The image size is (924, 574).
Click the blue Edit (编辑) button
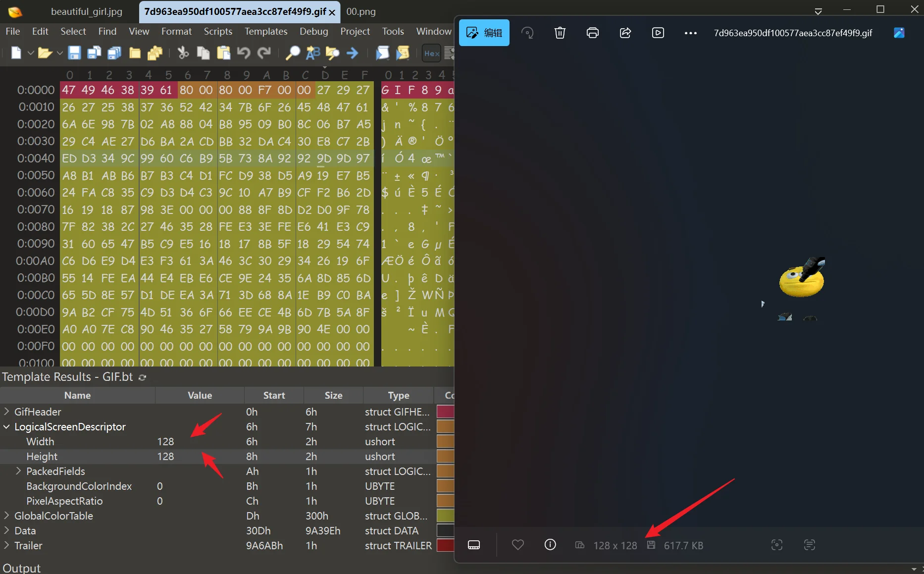(x=484, y=33)
